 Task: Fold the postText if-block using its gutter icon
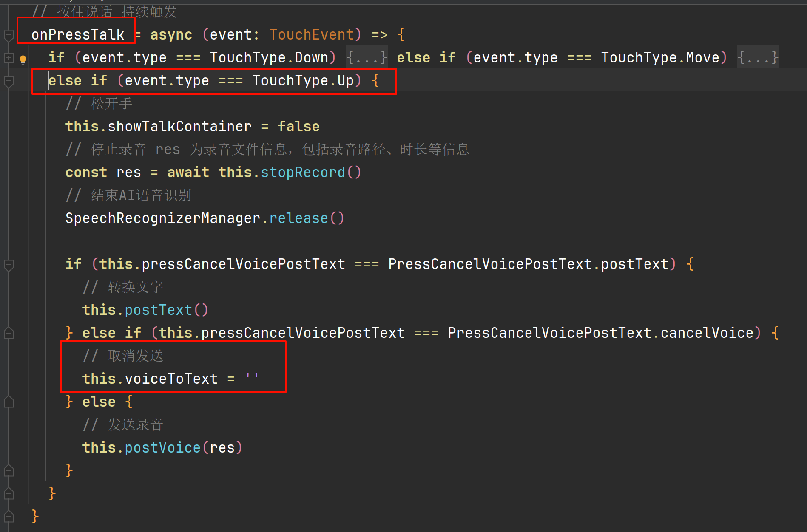point(9,265)
